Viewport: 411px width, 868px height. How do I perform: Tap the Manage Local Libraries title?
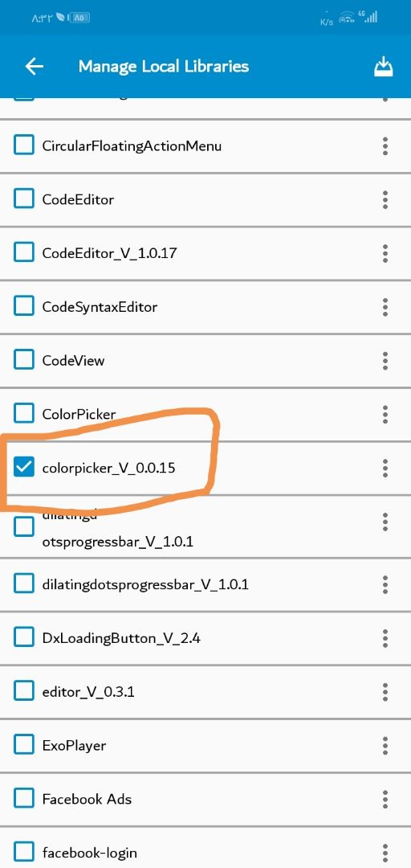(x=164, y=67)
